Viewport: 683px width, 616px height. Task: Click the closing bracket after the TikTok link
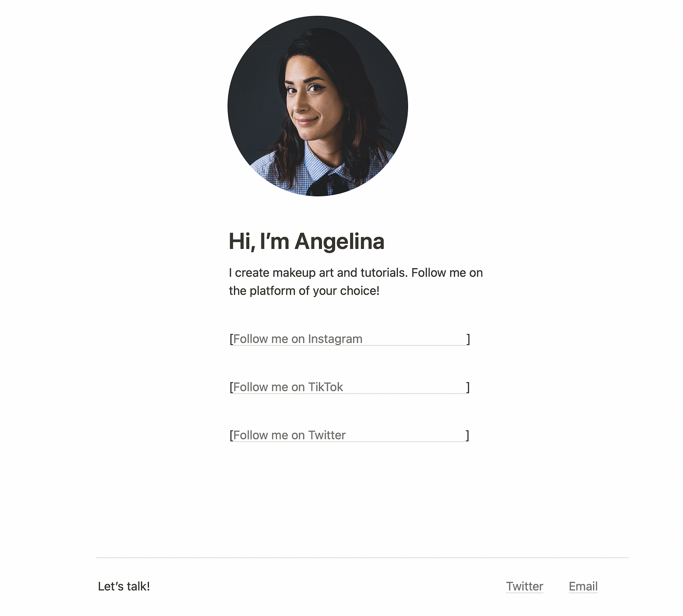coord(468,387)
